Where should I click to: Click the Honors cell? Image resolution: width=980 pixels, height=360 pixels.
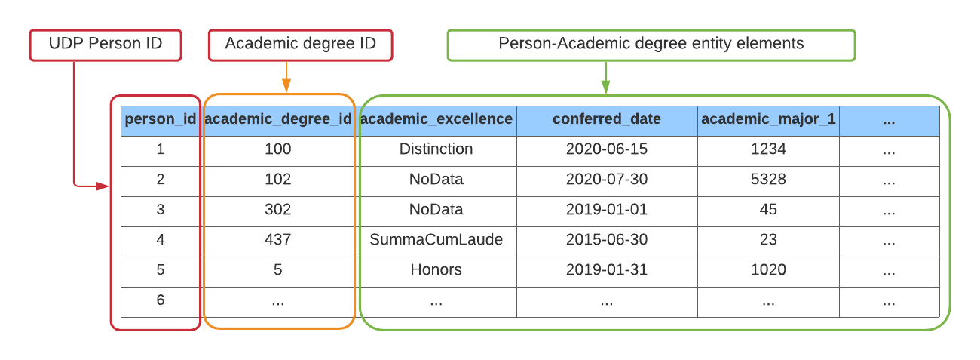click(436, 270)
